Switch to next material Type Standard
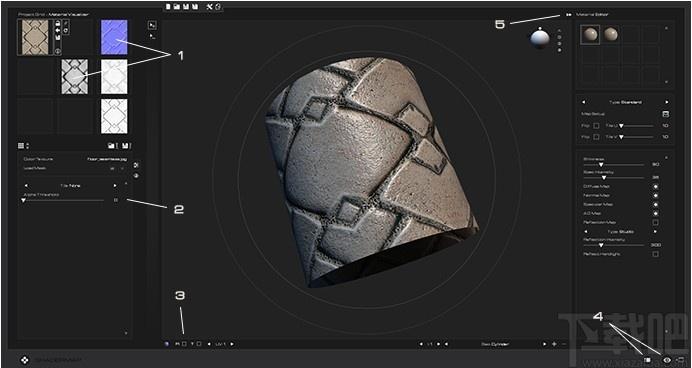692x368 pixels. click(x=667, y=102)
